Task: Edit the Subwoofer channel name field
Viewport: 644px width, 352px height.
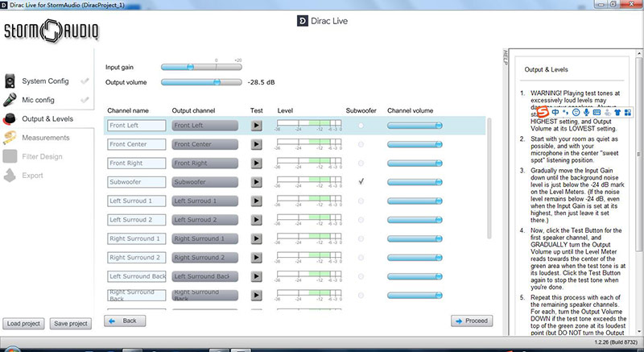Action: 137,182
